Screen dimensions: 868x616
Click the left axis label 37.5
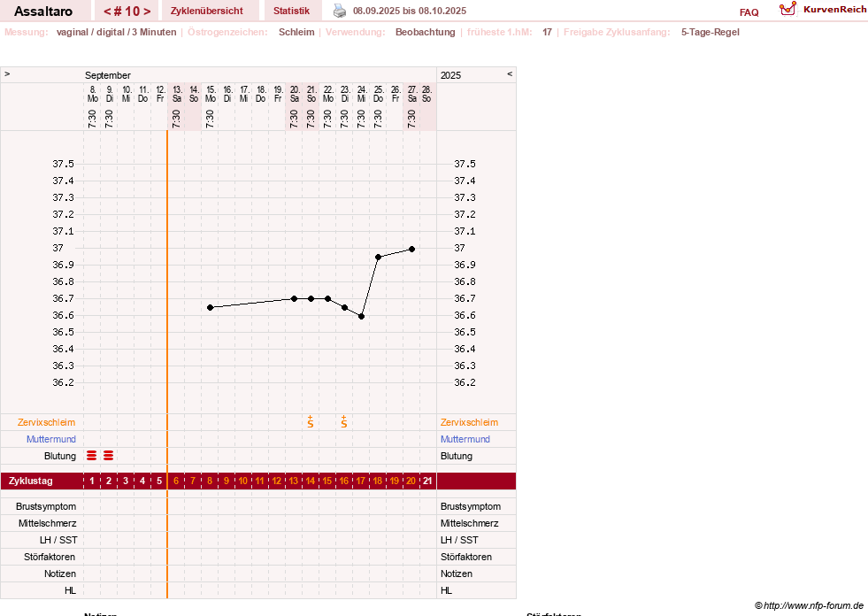(63, 164)
